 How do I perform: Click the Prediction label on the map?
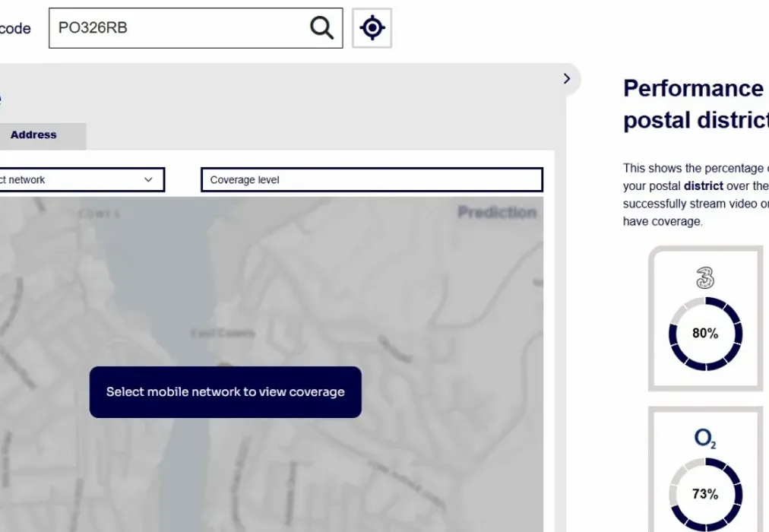[497, 213]
